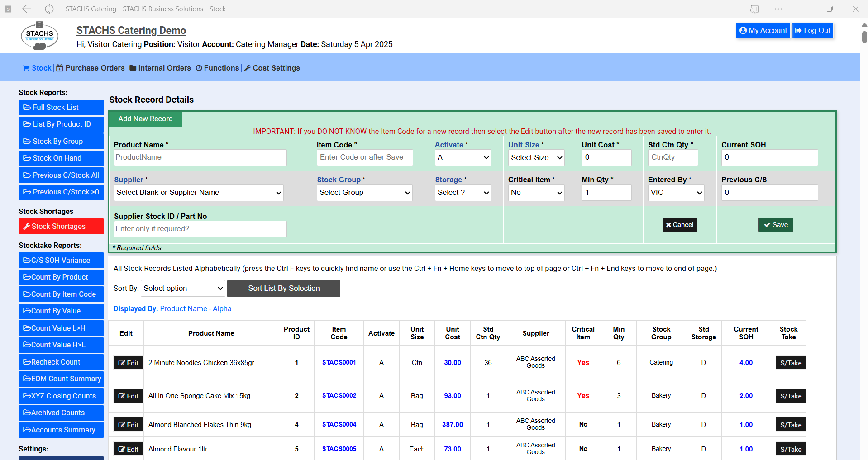The height and width of the screenshot is (460, 868).
Task: Expand the Sort By select option dropdown
Action: 183,289
